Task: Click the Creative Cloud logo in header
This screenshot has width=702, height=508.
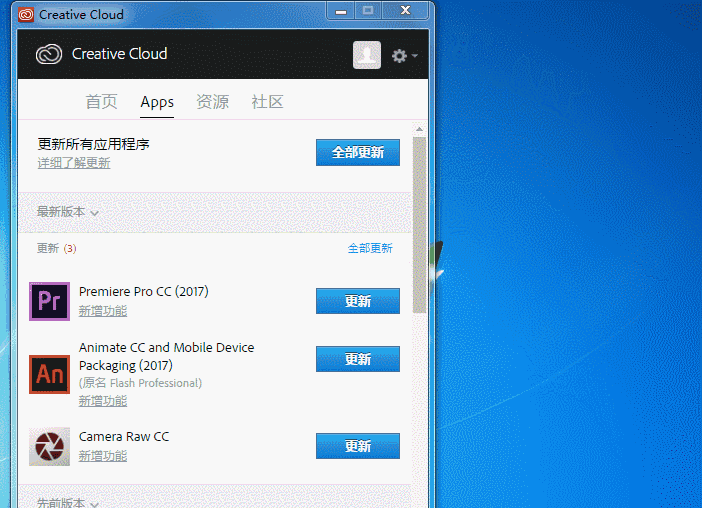Action: (49, 55)
